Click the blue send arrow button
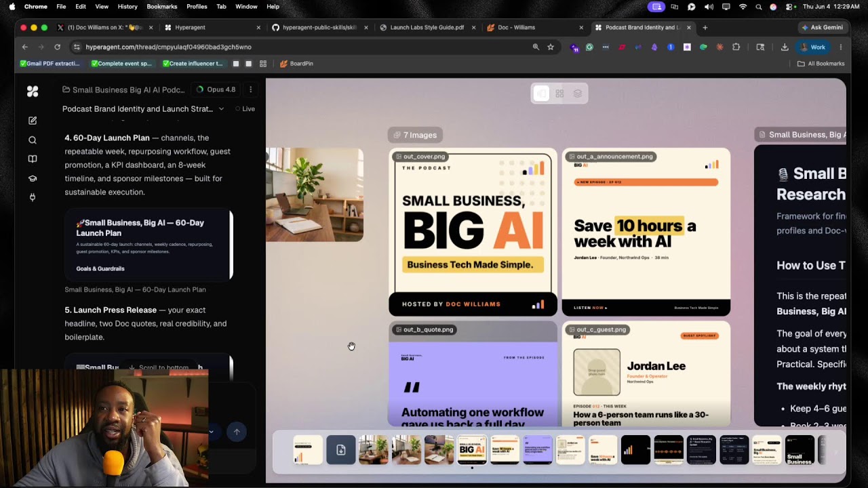This screenshot has height=488, width=868. [237, 431]
